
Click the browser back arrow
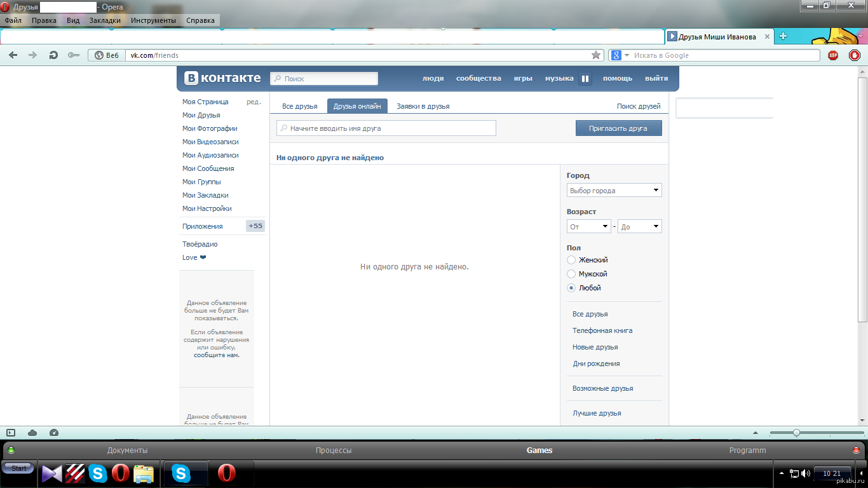(13, 55)
